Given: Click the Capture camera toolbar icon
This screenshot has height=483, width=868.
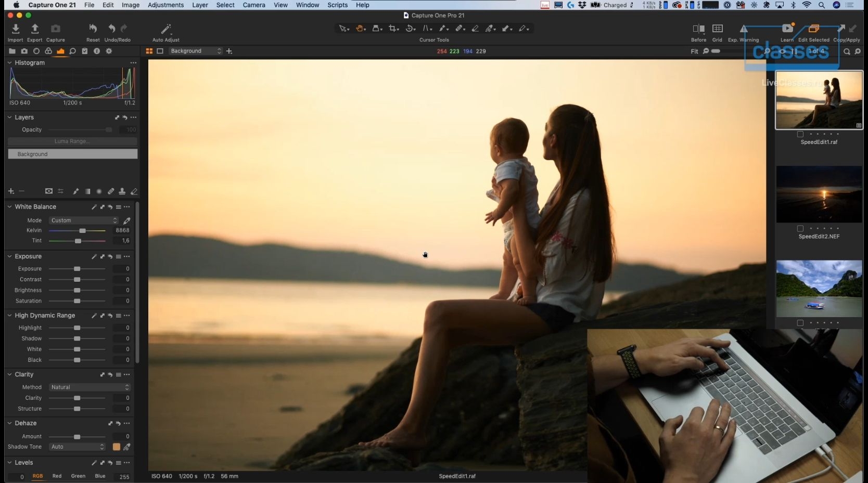Looking at the screenshot, I should pos(56,29).
